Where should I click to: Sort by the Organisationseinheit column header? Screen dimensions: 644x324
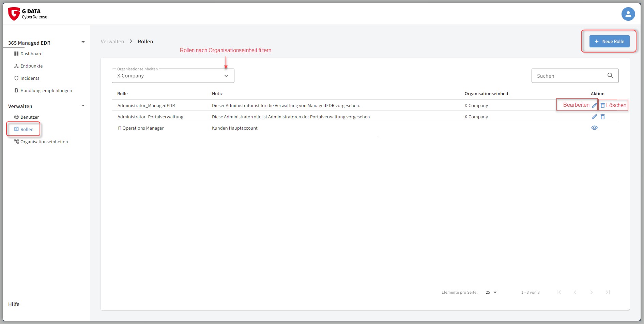coord(486,93)
